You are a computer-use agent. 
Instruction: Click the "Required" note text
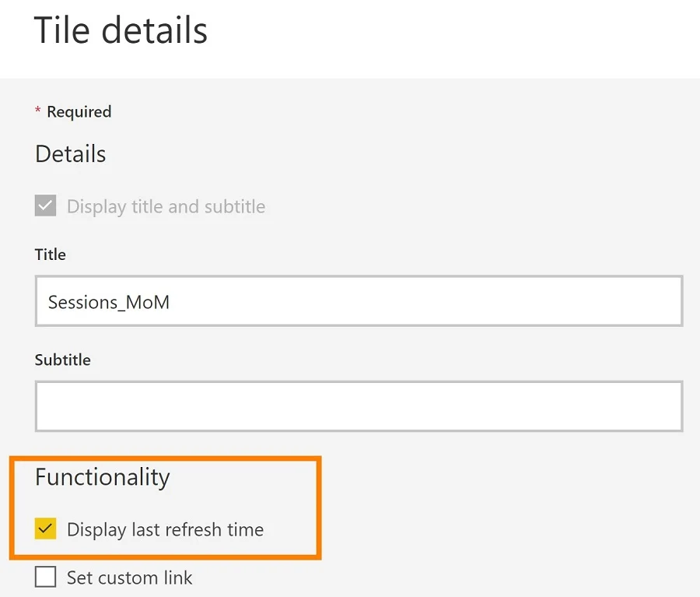[79, 111]
